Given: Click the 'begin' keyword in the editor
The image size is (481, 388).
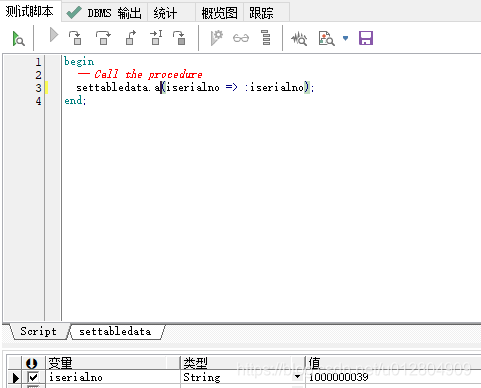Looking at the screenshot, I should point(79,62).
